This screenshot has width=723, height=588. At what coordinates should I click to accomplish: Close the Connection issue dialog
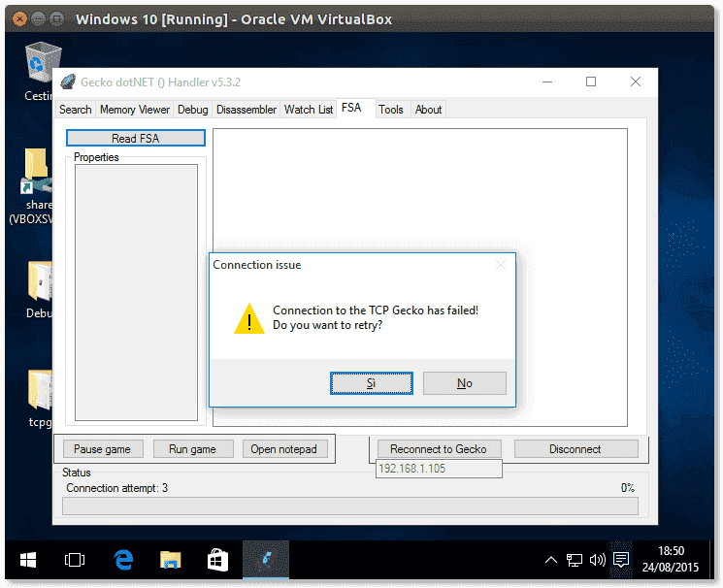click(x=501, y=265)
